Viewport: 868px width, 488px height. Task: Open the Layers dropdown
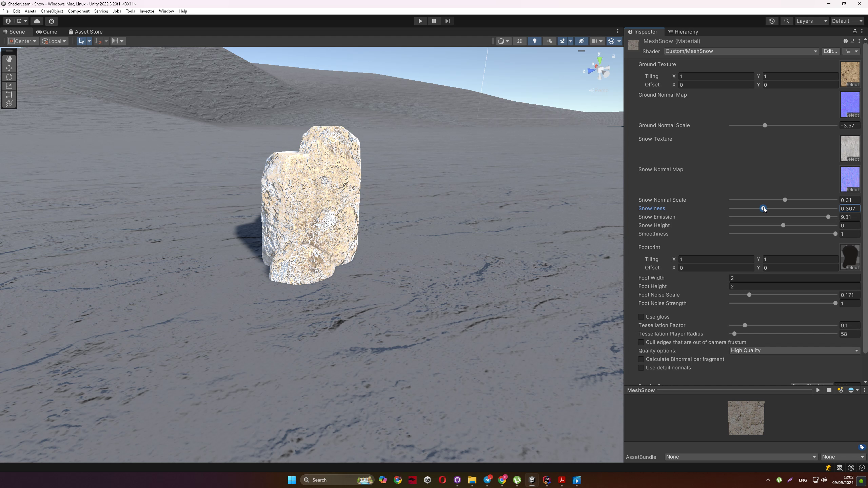coord(812,21)
